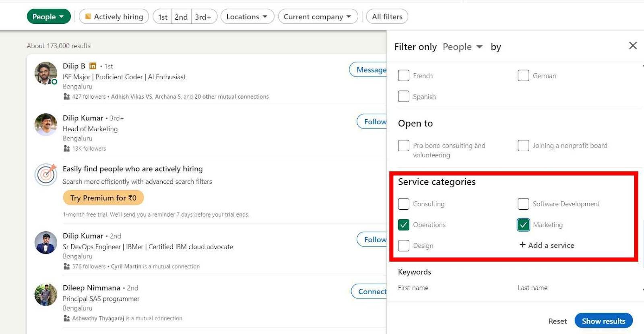Follow Dilip Kumar, Sr DevOps Engineer
The width and height of the screenshot is (644, 334).
pos(372,239)
